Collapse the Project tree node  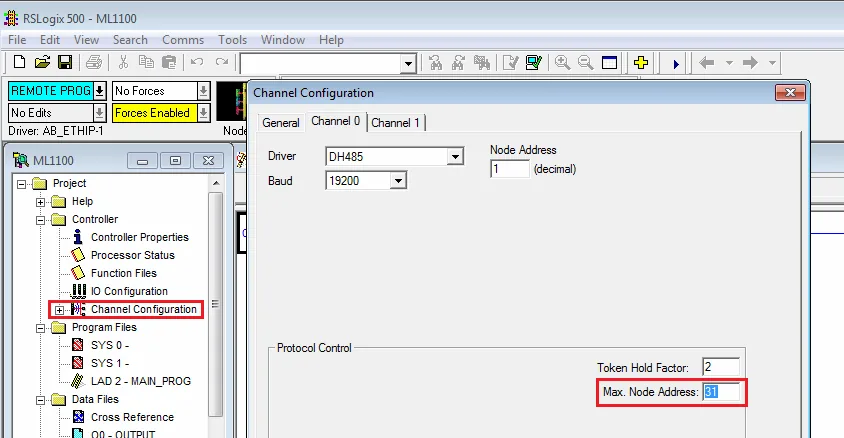point(22,184)
